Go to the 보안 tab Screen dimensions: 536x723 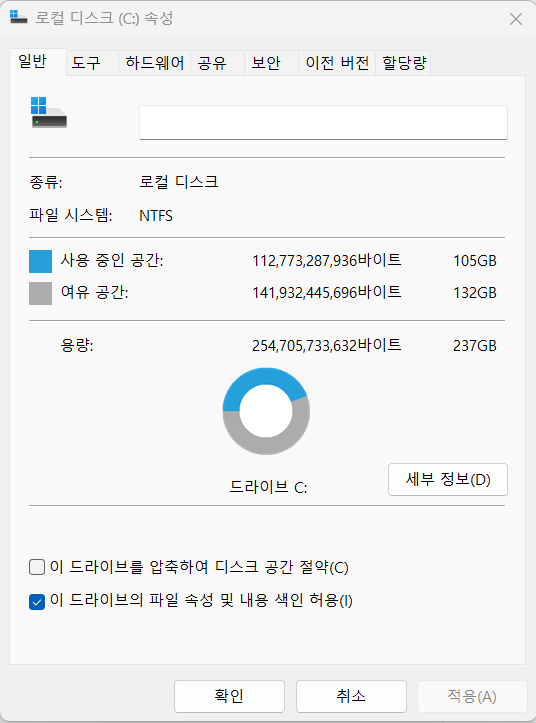coord(271,63)
